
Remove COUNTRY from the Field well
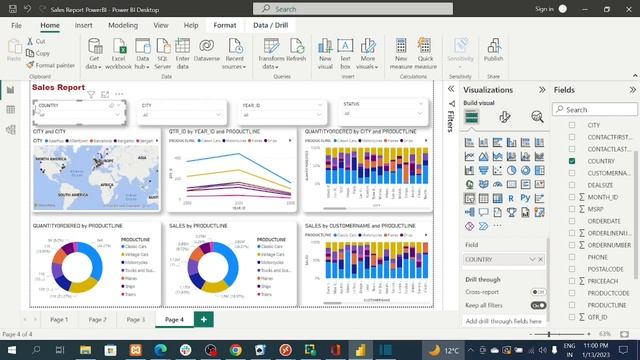click(540, 260)
